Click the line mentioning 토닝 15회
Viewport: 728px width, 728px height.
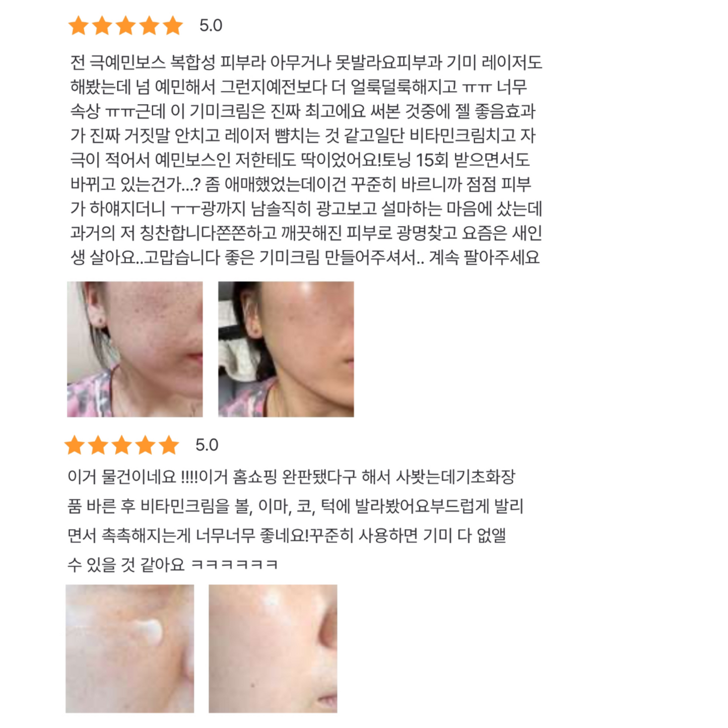(300, 160)
